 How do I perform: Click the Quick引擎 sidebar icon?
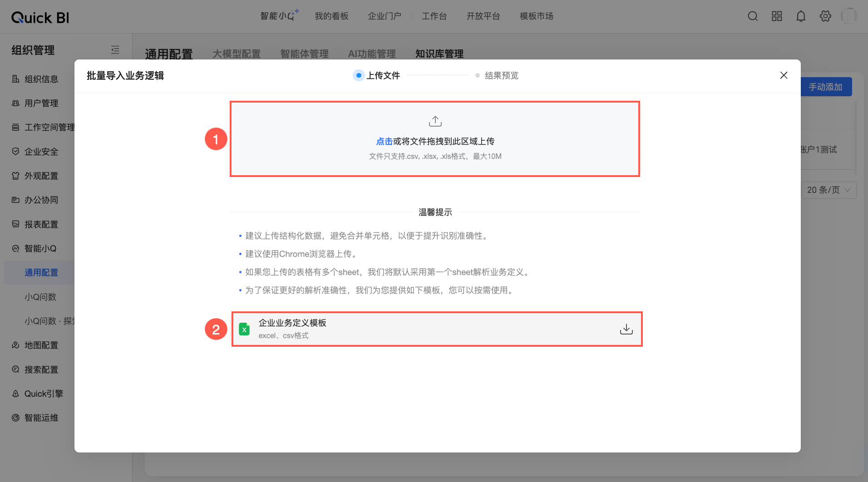(x=15, y=393)
